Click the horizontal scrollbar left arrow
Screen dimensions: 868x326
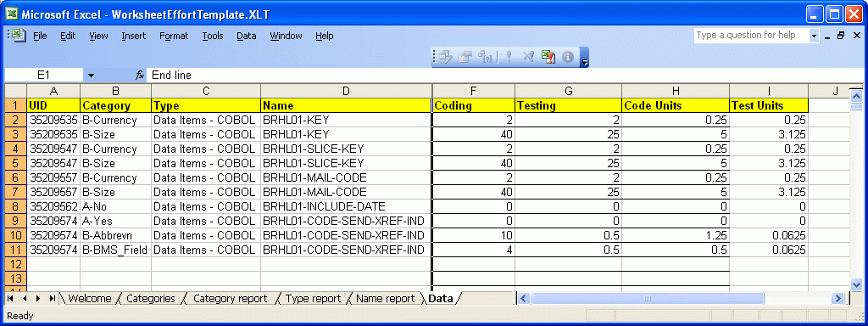coord(524,298)
